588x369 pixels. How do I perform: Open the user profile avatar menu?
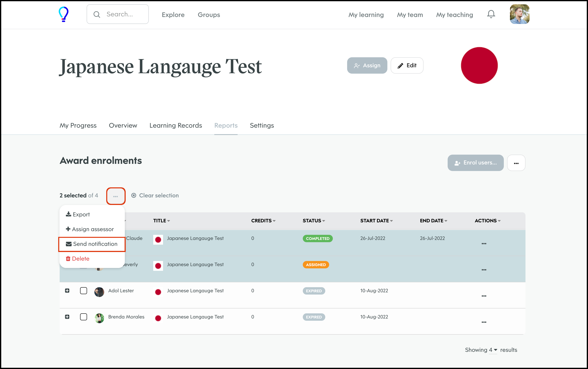[x=519, y=14]
